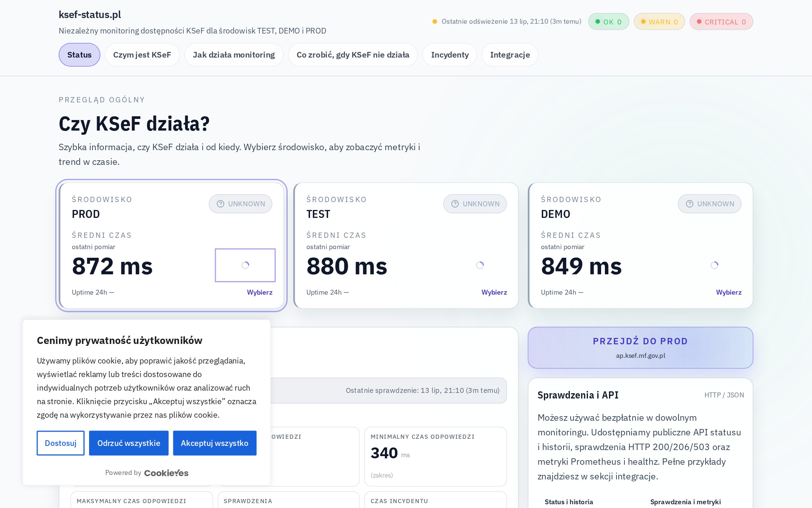Click the Ostatnie odświeżenie timestamp text

[511, 21]
